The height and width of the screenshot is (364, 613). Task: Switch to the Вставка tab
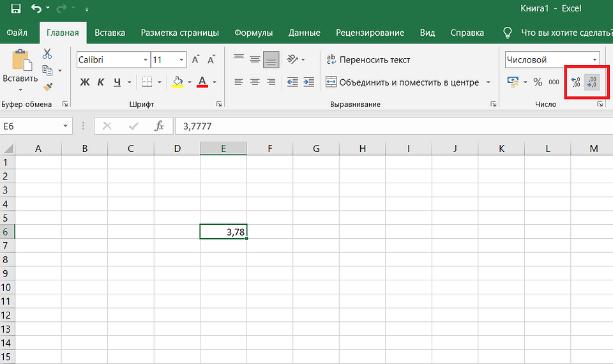pos(110,33)
